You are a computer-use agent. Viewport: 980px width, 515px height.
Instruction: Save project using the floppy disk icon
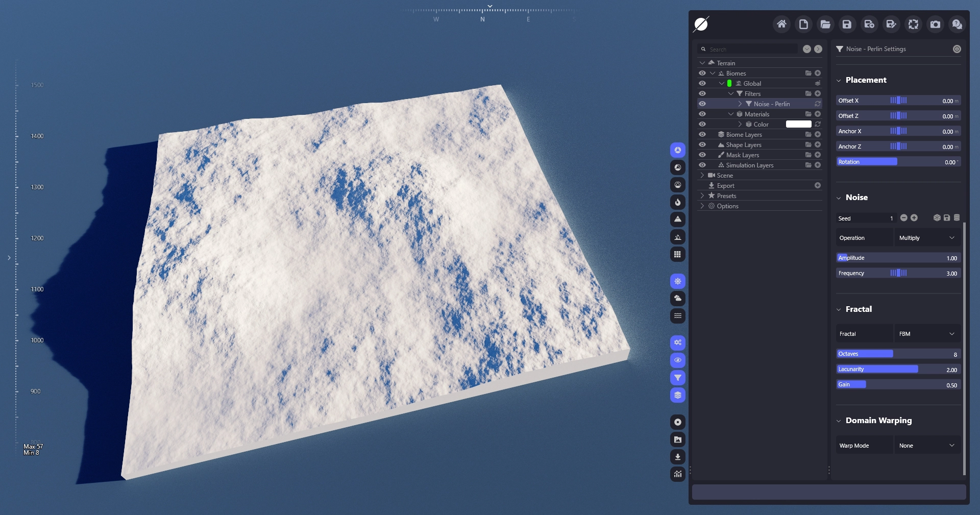click(847, 24)
